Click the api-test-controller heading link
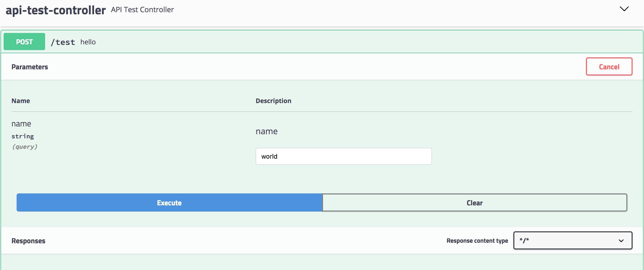 coord(55,10)
